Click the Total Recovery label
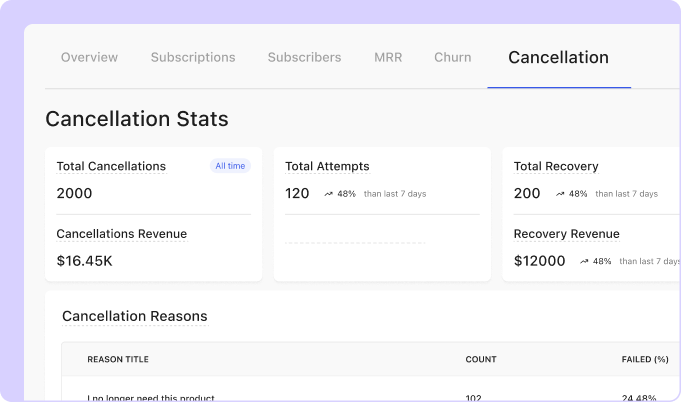 (x=556, y=166)
